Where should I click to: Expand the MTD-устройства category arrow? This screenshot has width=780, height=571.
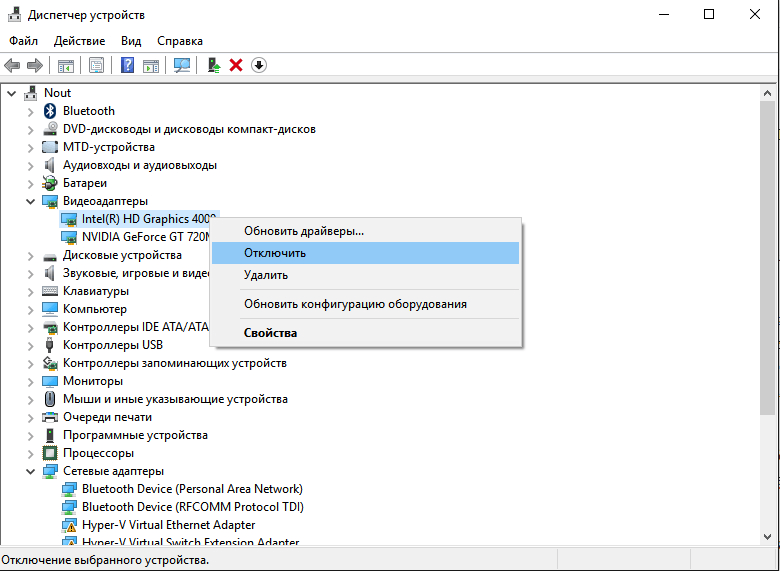click(x=30, y=147)
